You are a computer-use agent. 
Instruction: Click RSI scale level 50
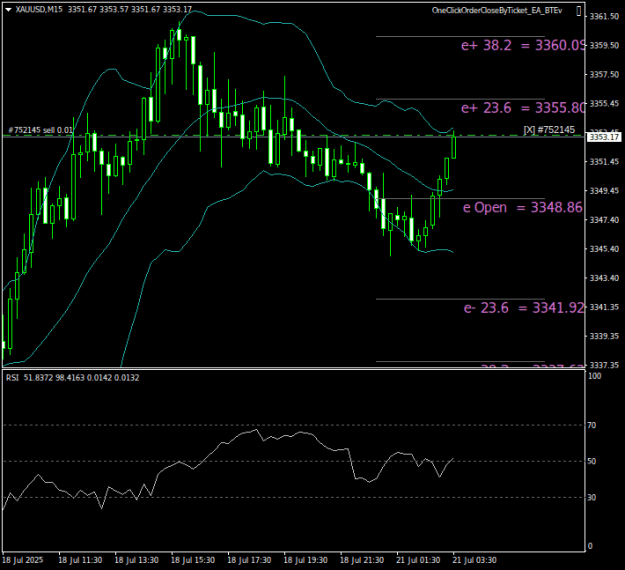592,461
